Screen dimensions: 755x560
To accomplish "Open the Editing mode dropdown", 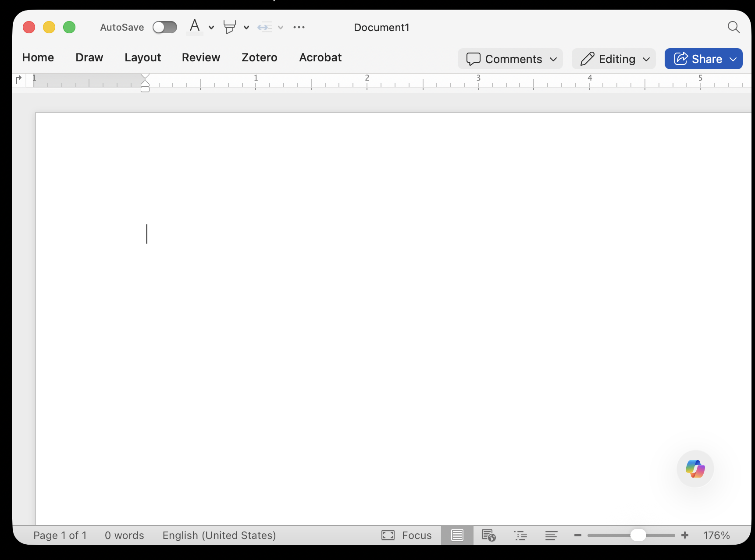I will pos(613,59).
